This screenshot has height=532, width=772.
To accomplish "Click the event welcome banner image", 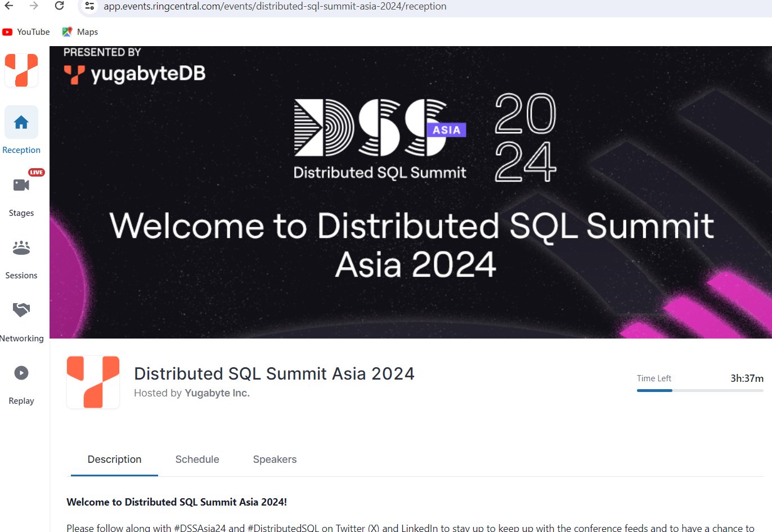I will pos(411,192).
